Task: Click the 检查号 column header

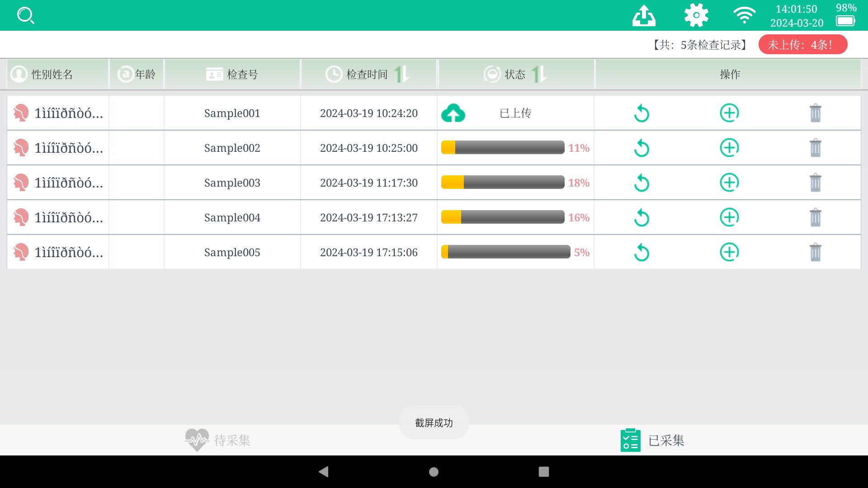Action: [232, 74]
